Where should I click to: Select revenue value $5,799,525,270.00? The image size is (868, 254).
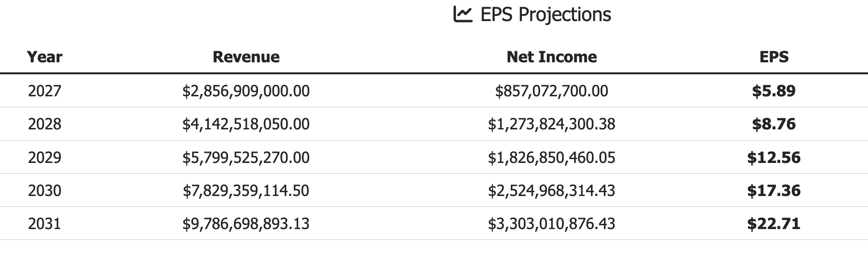point(246,157)
